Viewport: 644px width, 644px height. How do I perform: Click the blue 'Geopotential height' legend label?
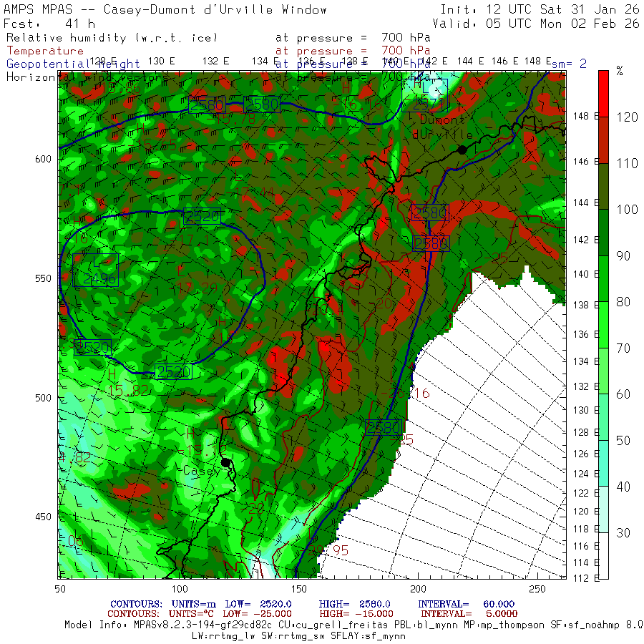pos(73,64)
